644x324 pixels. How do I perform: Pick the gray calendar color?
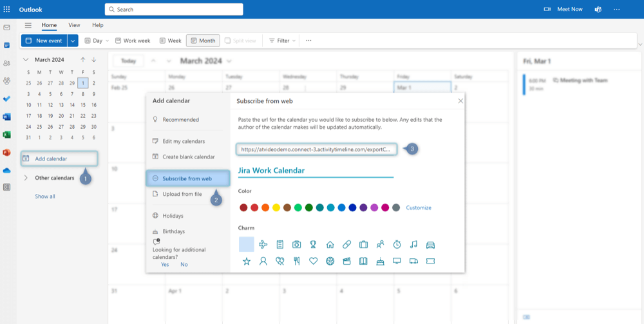tap(396, 208)
